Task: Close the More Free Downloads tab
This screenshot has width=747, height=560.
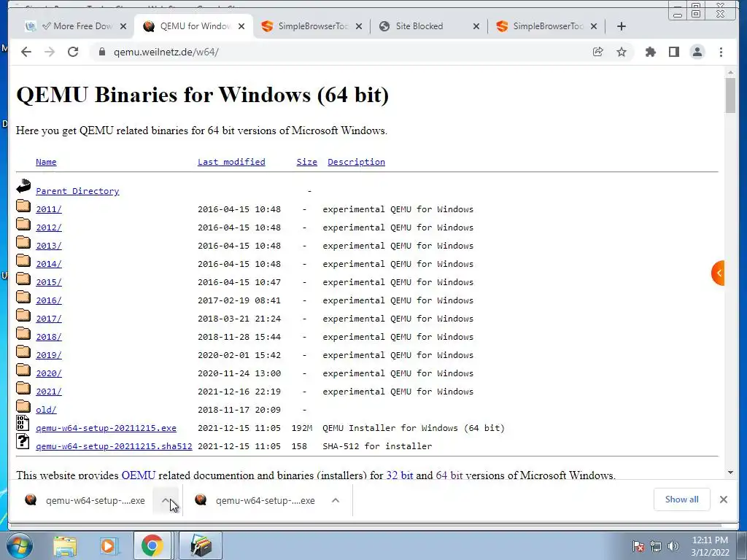Action: 123,26
